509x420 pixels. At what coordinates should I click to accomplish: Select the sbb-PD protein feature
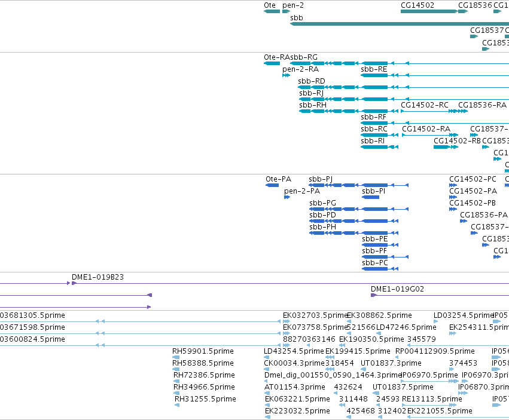[x=354, y=221]
